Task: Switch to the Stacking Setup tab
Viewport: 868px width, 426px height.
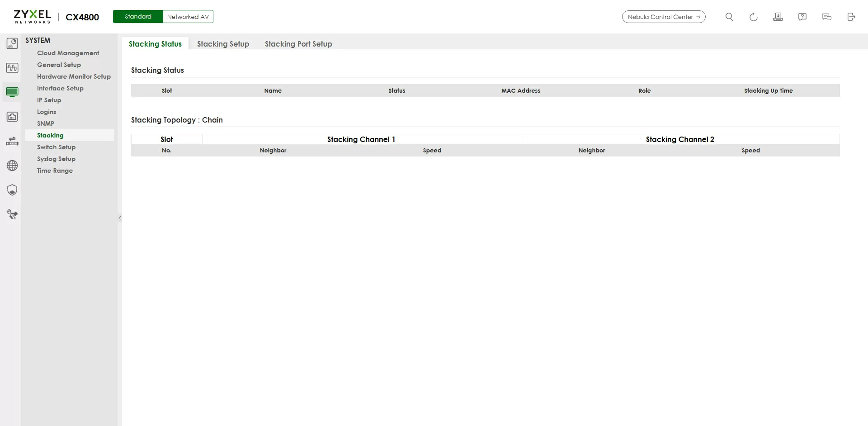Action: [223, 44]
